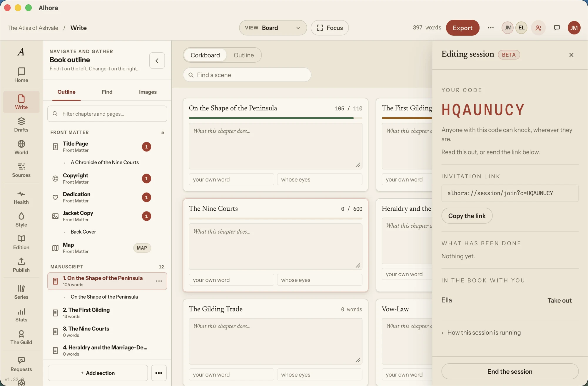Collapse the Book outline panel
Image resolution: width=588 pixels, height=386 pixels.
(x=157, y=61)
